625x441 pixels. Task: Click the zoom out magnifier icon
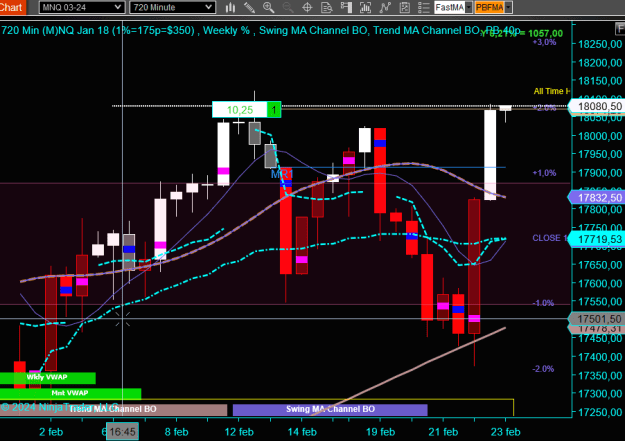click(x=288, y=7)
